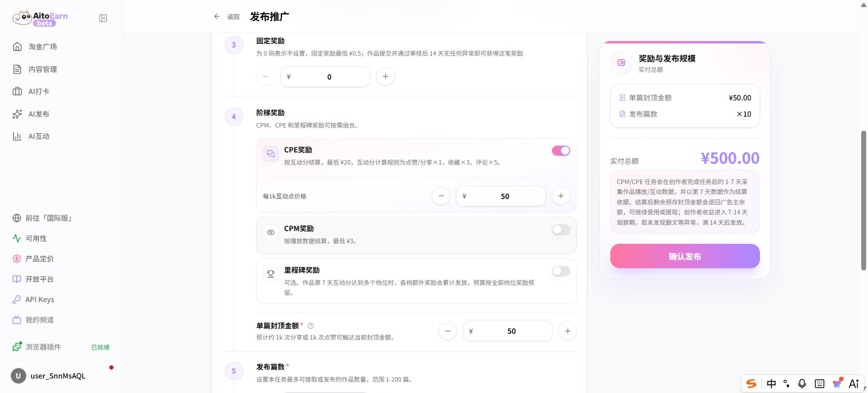Open user_SnnMsAQL account menu
Image resolution: width=868 pixels, height=393 pixels.
click(61, 376)
